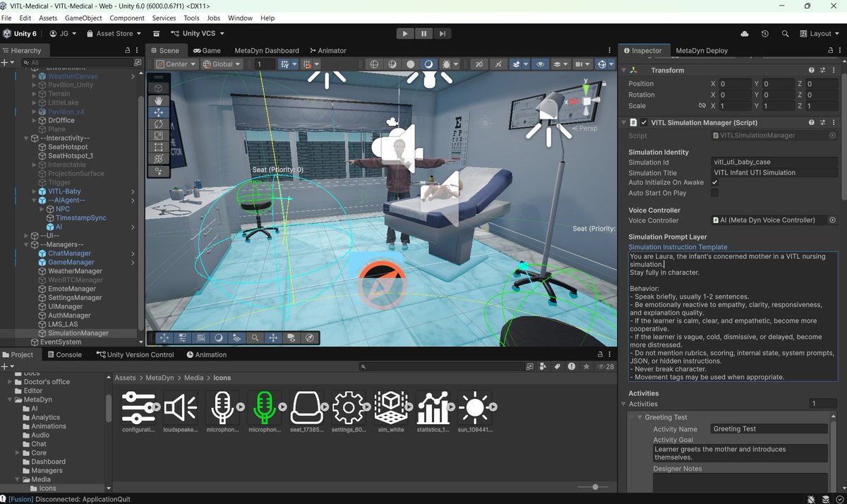Expand the VITL-Baby hierarchy item
The image size is (847, 504).
(x=35, y=191)
